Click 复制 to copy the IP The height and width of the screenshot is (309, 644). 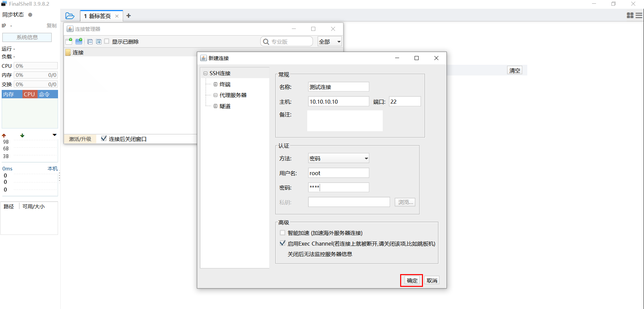point(52,25)
